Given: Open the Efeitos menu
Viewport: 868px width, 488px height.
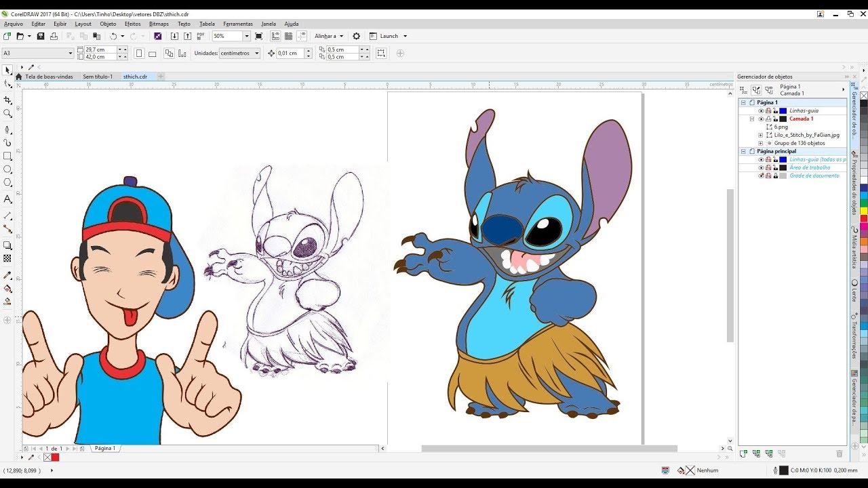Looking at the screenshot, I should [132, 24].
